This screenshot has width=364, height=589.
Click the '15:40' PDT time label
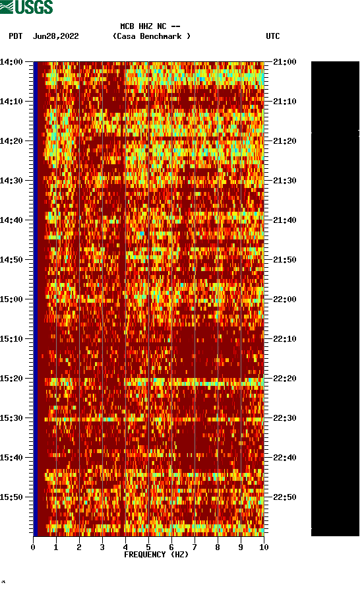11,458
